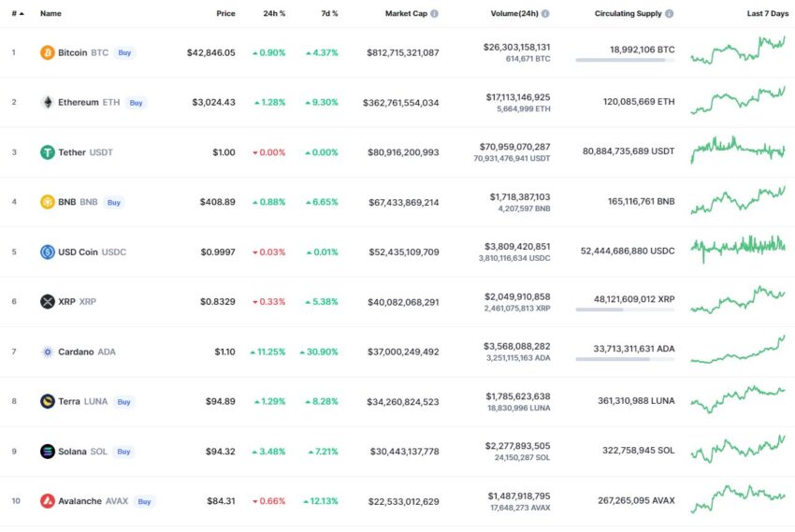Click Ethereum market cap $362,761,554,034
The height and width of the screenshot is (532, 795).
click(401, 103)
